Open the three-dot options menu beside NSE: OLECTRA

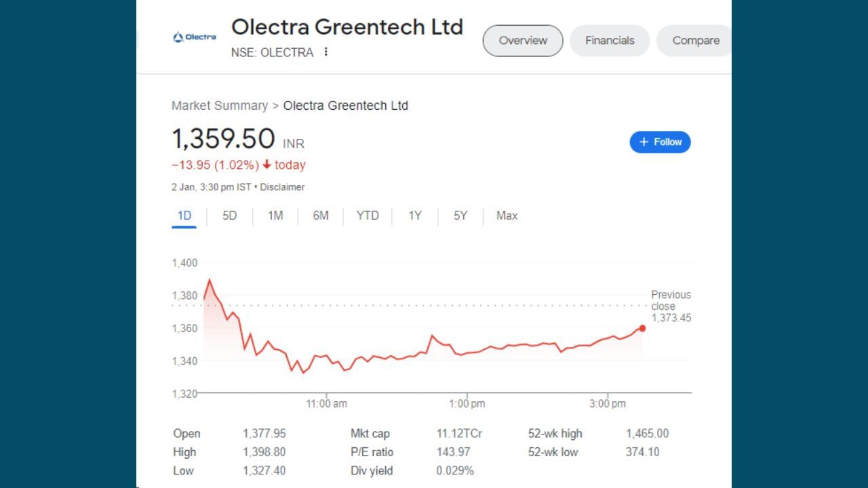[326, 52]
